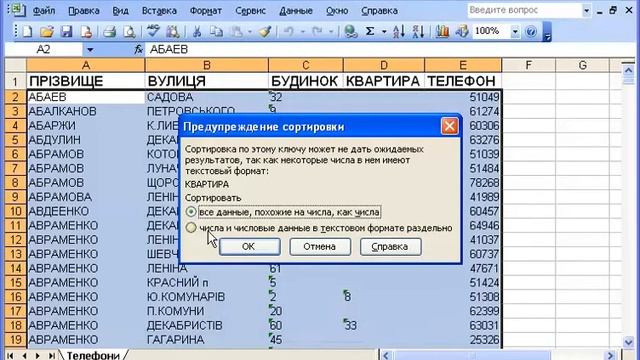The image size is (640, 360).
Task: Select row 19 header
Action: 16,340
